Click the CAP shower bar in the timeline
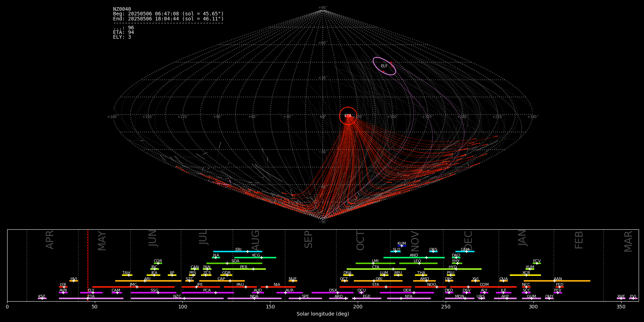The image size is (644, 322). pyautogui.click(x=222, y=281)
